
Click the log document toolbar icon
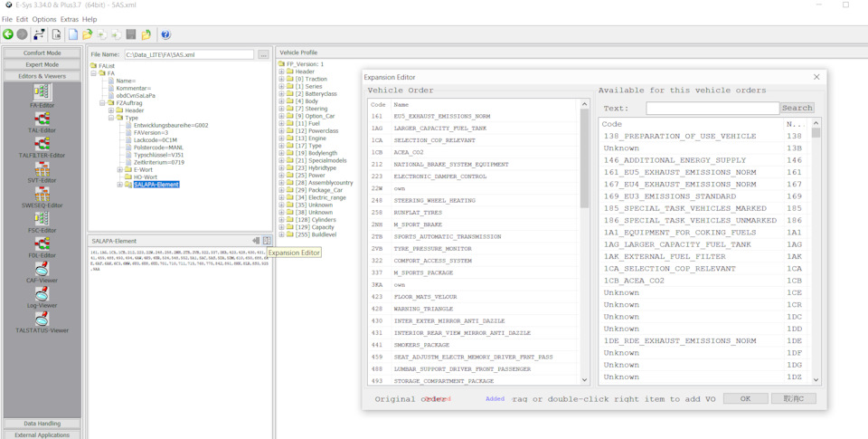pos(56,34)
